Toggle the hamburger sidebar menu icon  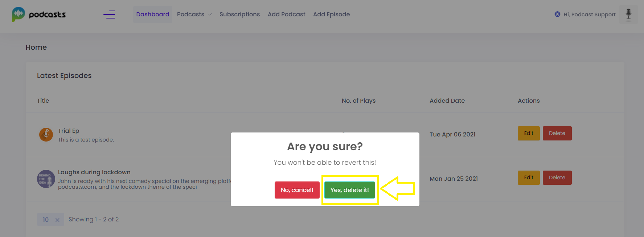pos(109,15)
